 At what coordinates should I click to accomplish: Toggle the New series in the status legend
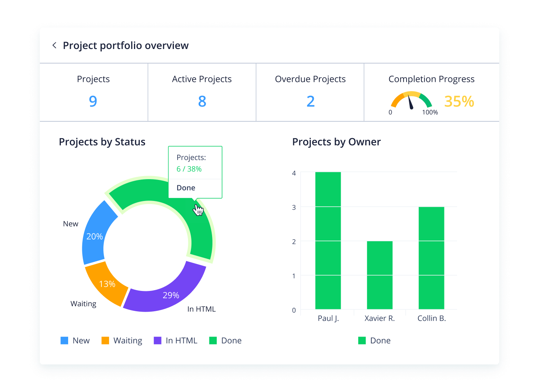[81, 340]
